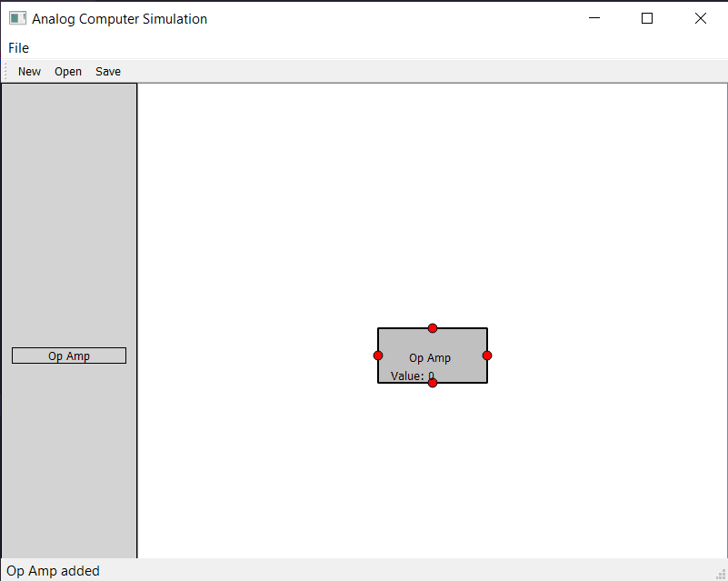Image resolution: width=728 pixels, height=581 pixels.
Task: Minimize the simulation window
Action: pyautogui.click(x=594, y=18)
